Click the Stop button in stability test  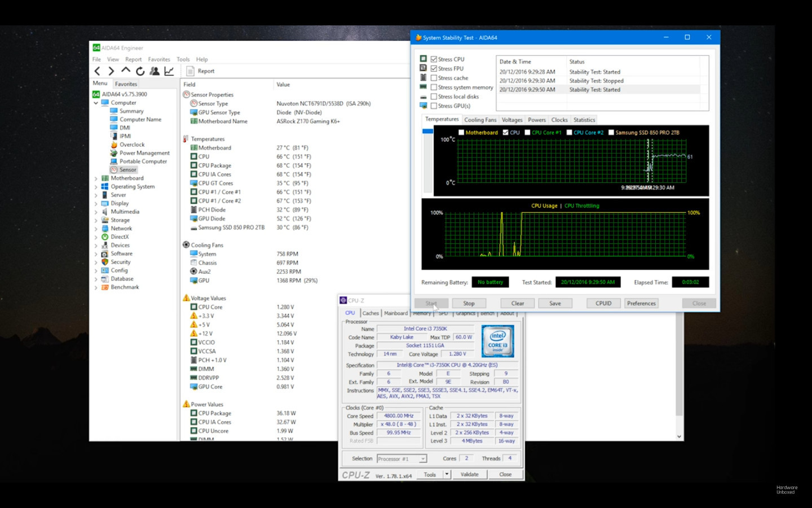[469, 303]
